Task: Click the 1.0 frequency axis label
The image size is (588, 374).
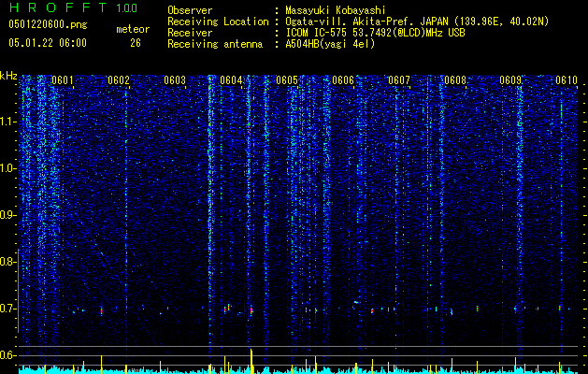Action: point(7,168)
